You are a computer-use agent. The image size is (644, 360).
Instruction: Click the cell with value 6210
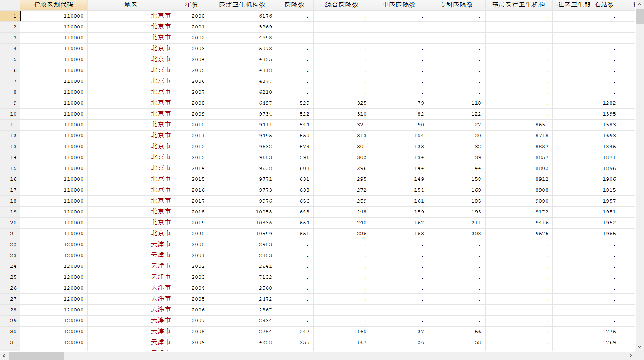click(243, 92)
